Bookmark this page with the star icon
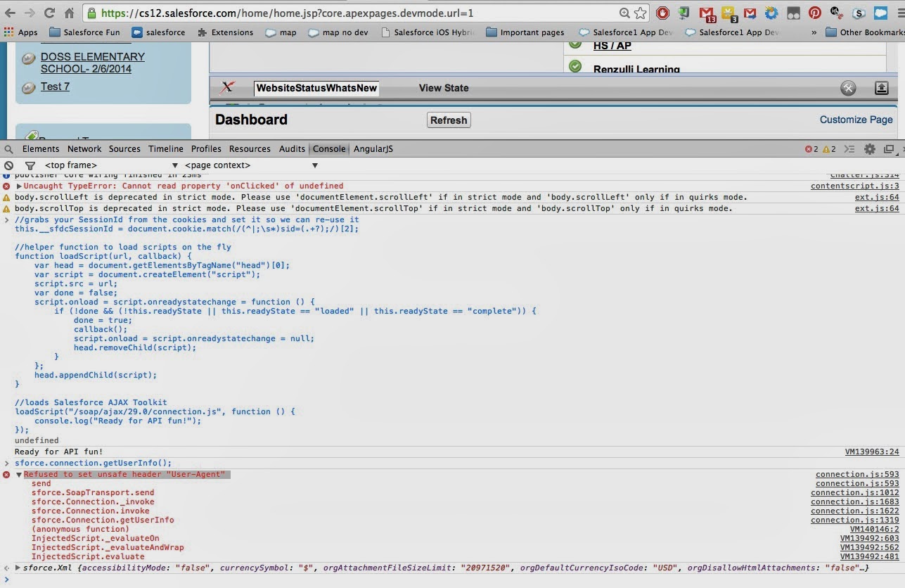 pyautogui.click(x=640, y=13)
